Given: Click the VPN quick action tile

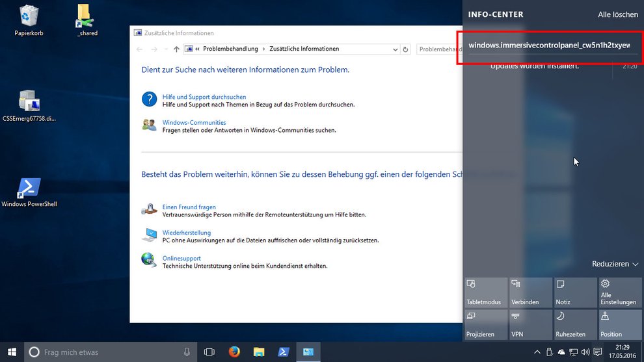Looking at the screenshot, I should point(531,324).
